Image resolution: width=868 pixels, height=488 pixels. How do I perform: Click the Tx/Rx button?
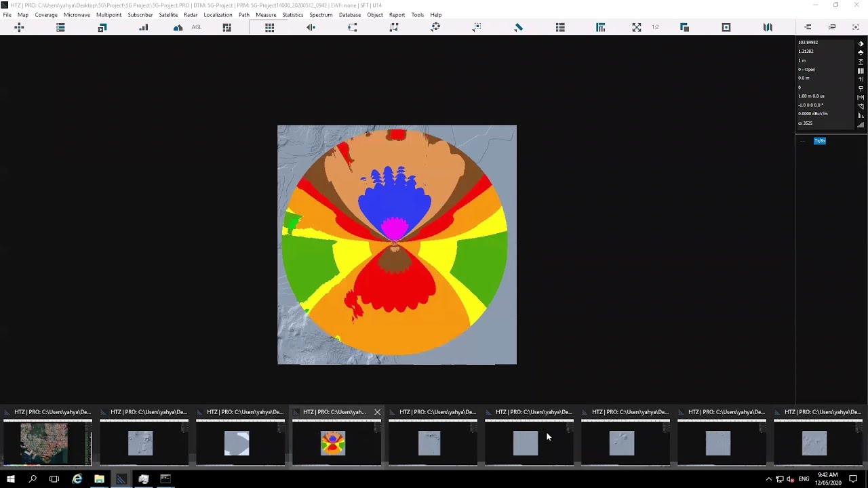(820, 141)
